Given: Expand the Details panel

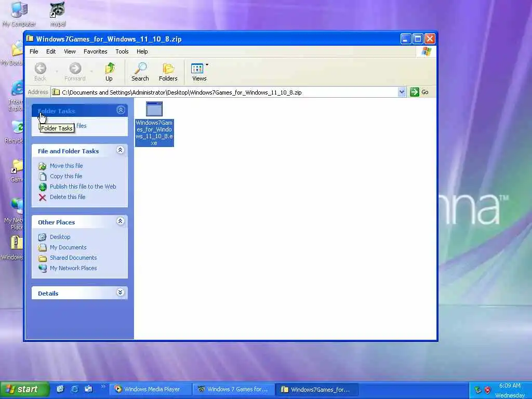Looking at the screenshot, I should point(120,292).
